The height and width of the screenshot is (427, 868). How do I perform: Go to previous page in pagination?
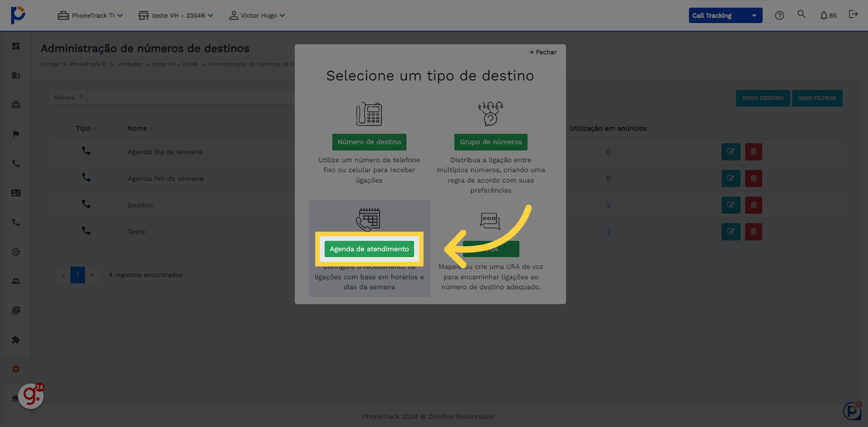click(63, 275)
